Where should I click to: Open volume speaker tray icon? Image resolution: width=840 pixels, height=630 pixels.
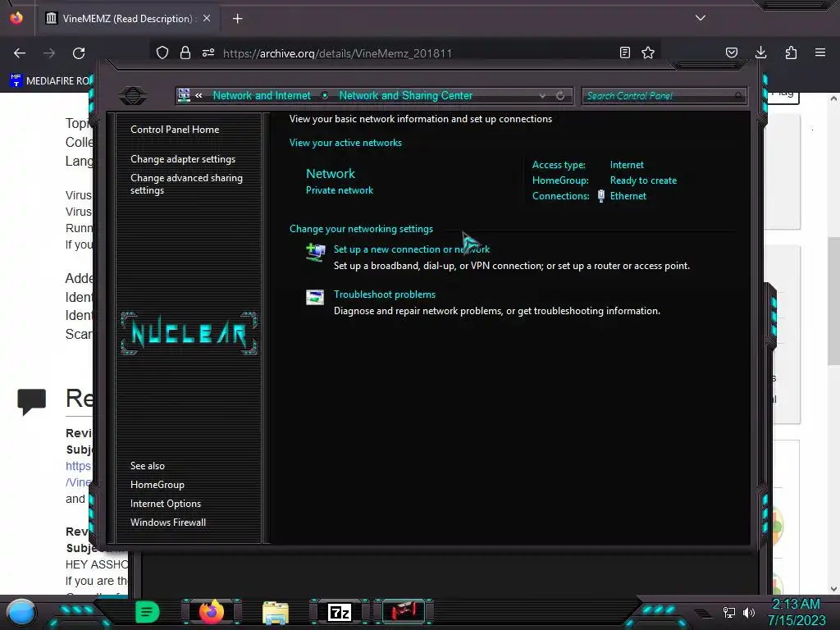point(749,612)
